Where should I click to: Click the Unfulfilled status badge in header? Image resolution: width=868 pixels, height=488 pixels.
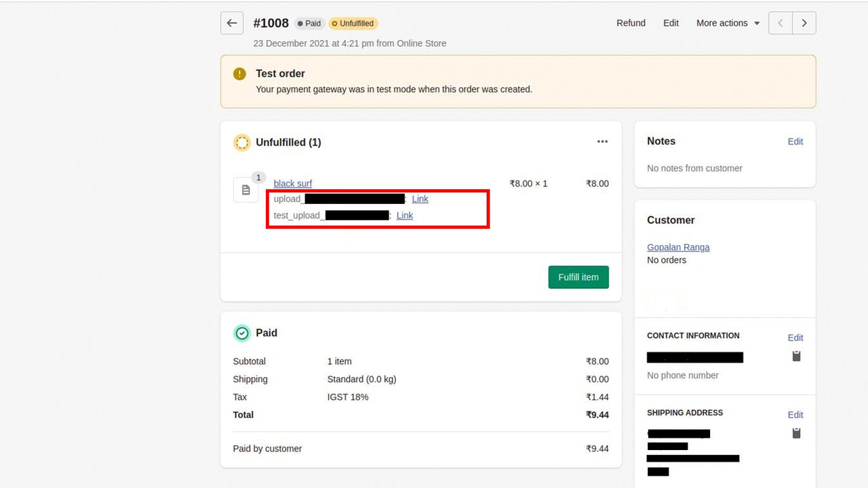pos(353,23)
